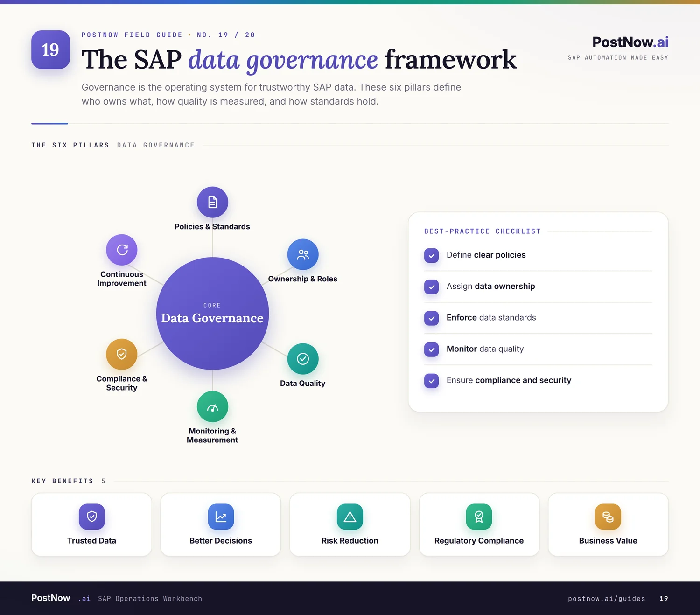Click the 'Ownership & Roles' label
This screenshot has width=700, height=615.
(303, 279)
